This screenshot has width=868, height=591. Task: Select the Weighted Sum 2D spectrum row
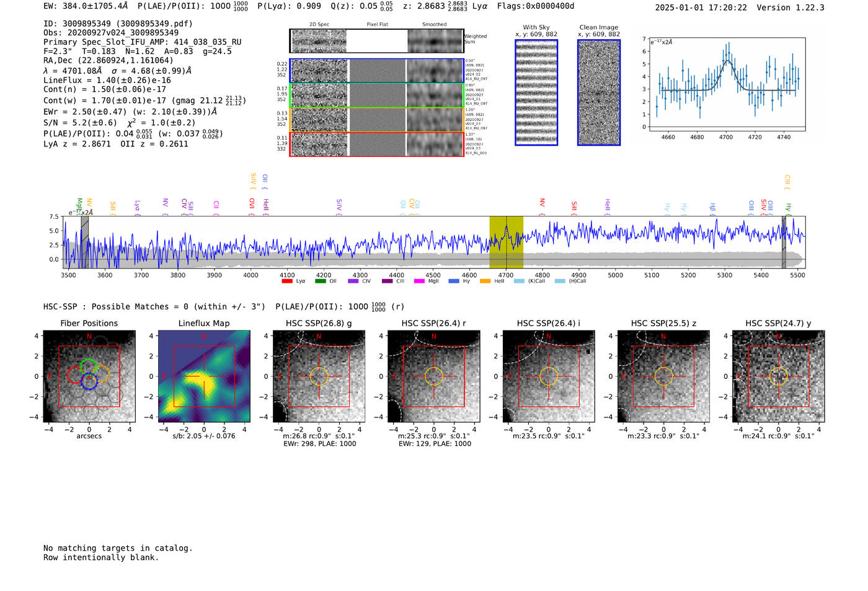pyautogui.click(x=377, y=41)
